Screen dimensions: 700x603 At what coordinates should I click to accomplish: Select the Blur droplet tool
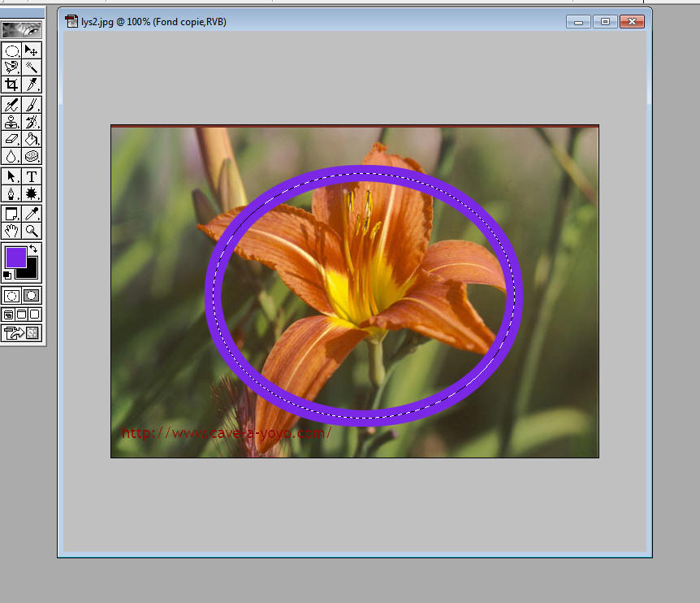coord(11,156)
